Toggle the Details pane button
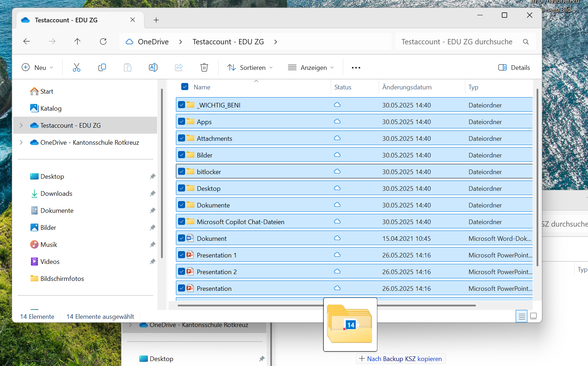This screenshot has height=366, width=588. pos(514,67)
